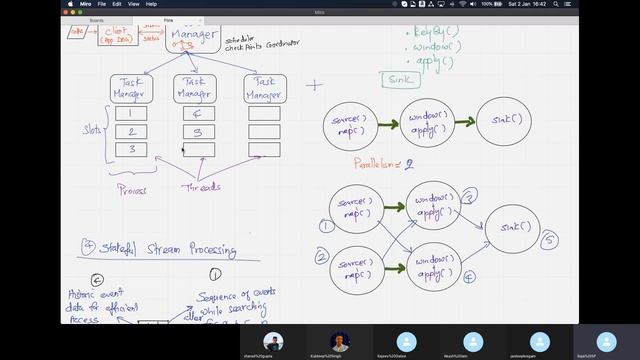The width and height of the screenshot is (640, 360).
Task: Open the Help menu
Action: coord(151,4)
